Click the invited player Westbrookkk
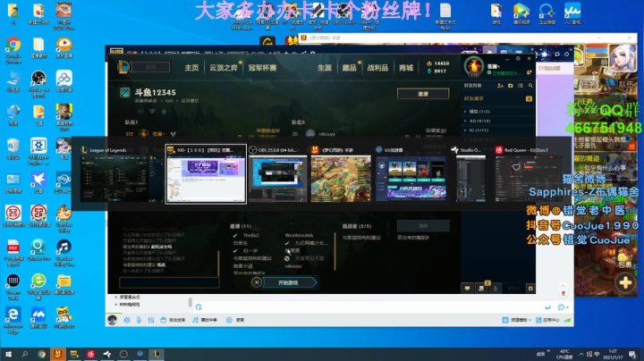Screen dimensions: 644x361 click(299, 235)
